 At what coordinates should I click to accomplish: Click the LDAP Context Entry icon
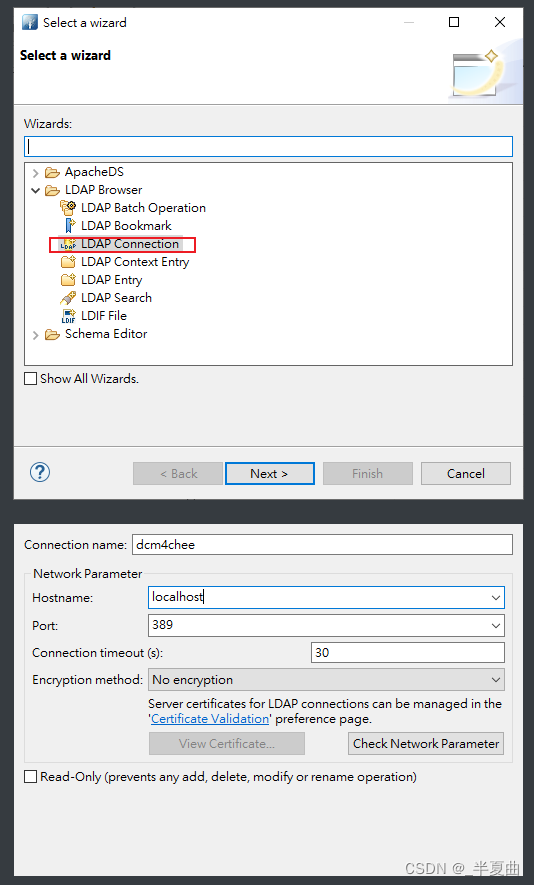[68, 262]
